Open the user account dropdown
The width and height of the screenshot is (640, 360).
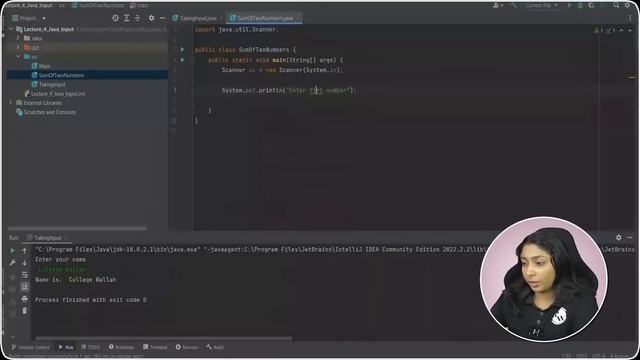click(x=498, y=5)
